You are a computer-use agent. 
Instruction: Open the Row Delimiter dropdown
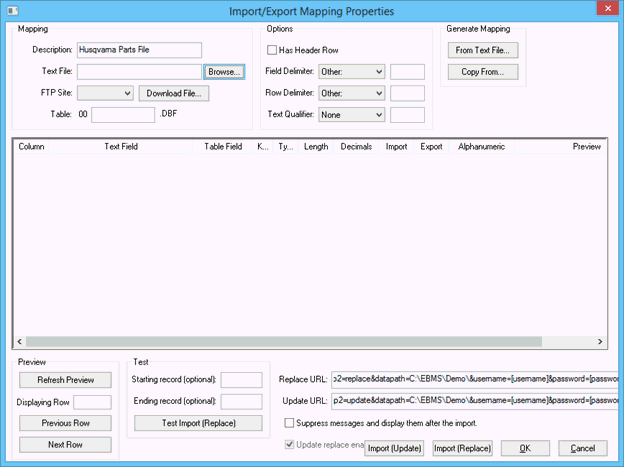click(351, 93)
